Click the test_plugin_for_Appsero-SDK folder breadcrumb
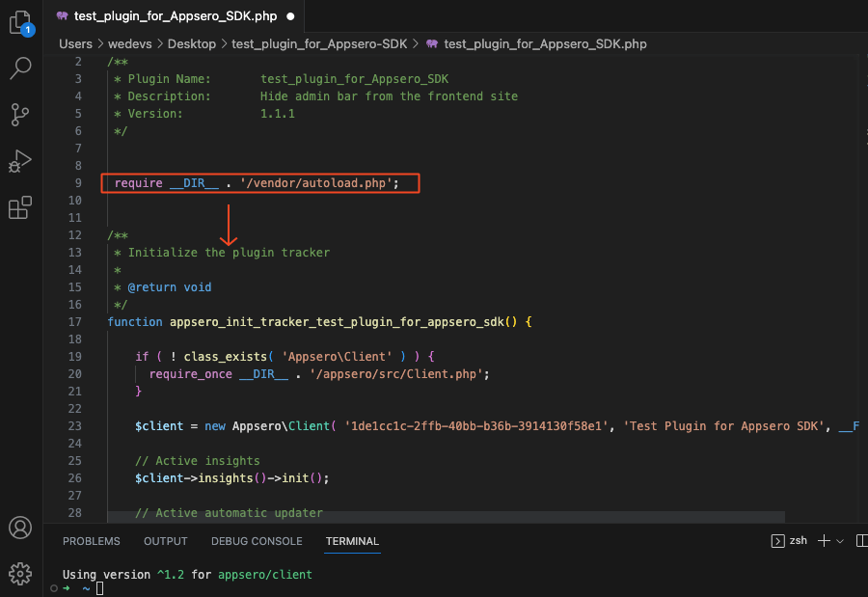868x597 pixels. click(x=319, y=43)
